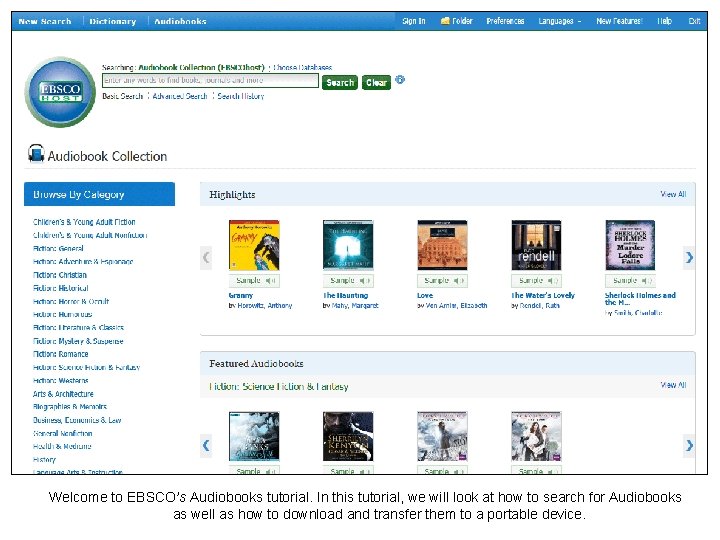The width and height of the screenshot is (720, 540).
Task: Open the Languages dropdown menu
Action: (x=560, y=21)
